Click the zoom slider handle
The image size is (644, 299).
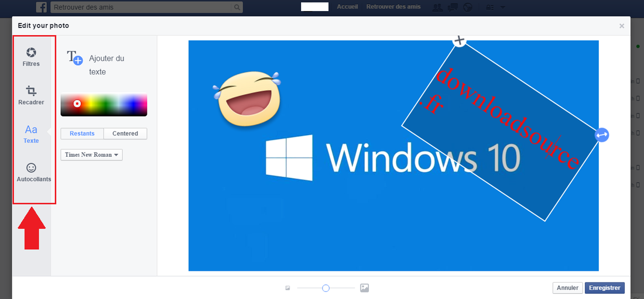[x=326, y=288]
